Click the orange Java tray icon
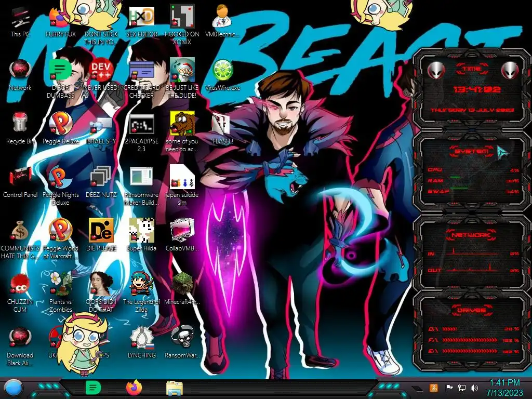Viewport: 532px width, 399px height. pos(433,388)
